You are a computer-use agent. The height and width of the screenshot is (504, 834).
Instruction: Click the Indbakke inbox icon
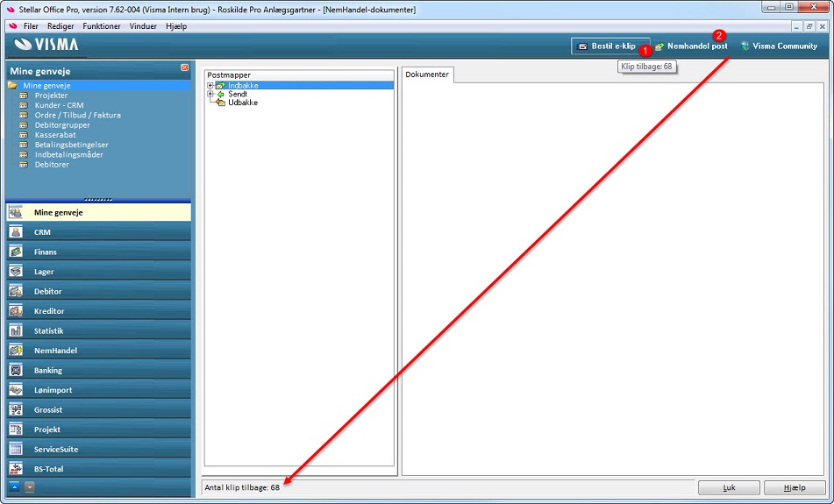click(220, 85)
